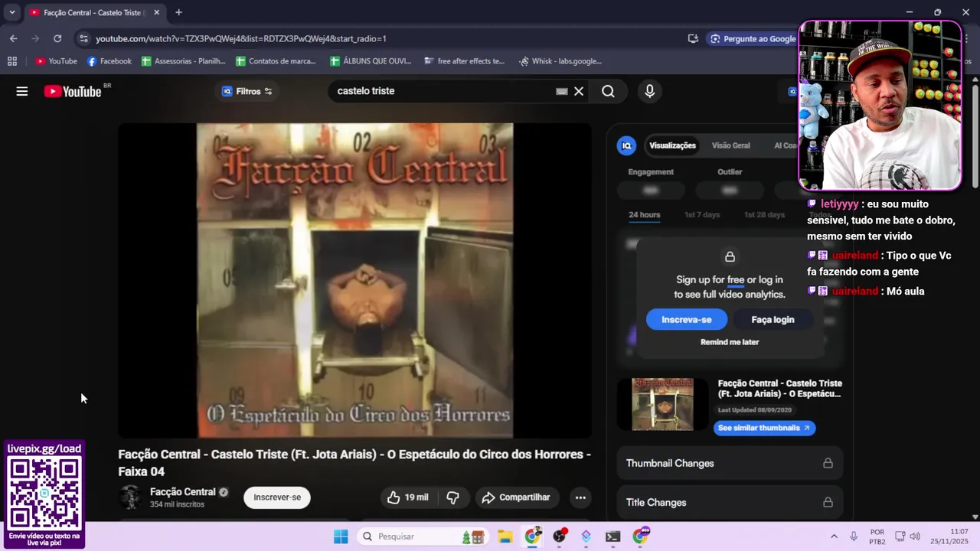This screenshot has height=551, width=980.
Task: Click the Inscrever-se subscribe button under video
Action: [x=277, y=497]
